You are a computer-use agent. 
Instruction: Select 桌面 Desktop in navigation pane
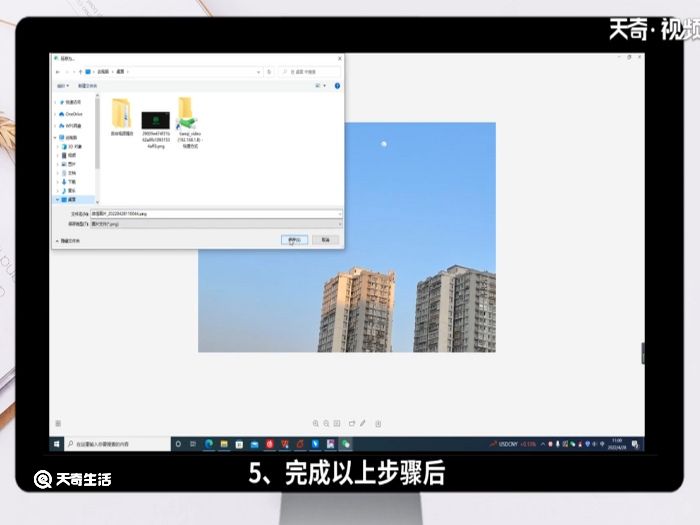click(69, 200)
